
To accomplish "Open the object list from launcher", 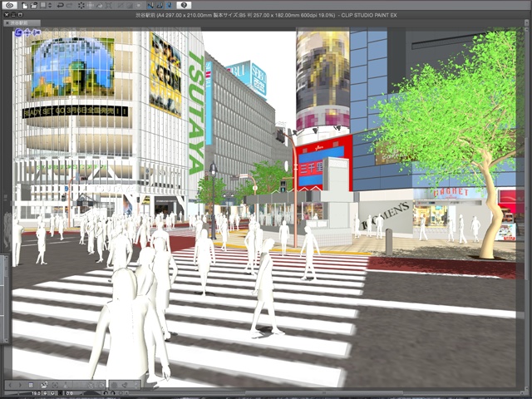I will (31, 385).
